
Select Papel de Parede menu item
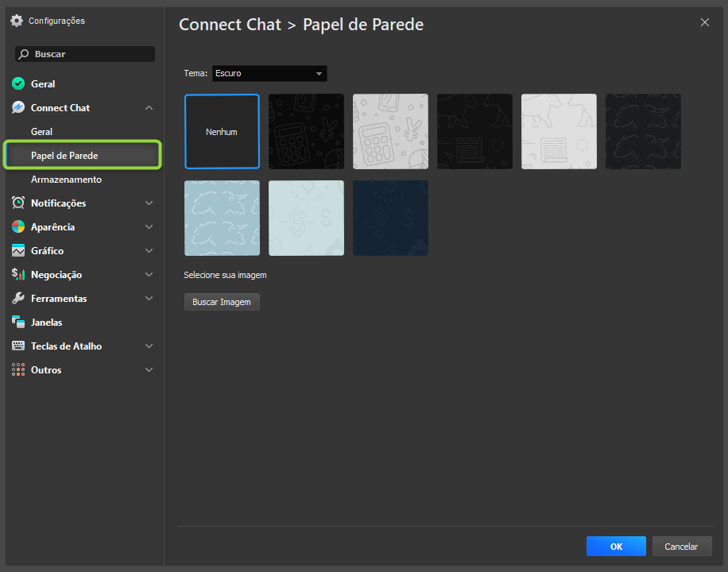tap(82, 155)
